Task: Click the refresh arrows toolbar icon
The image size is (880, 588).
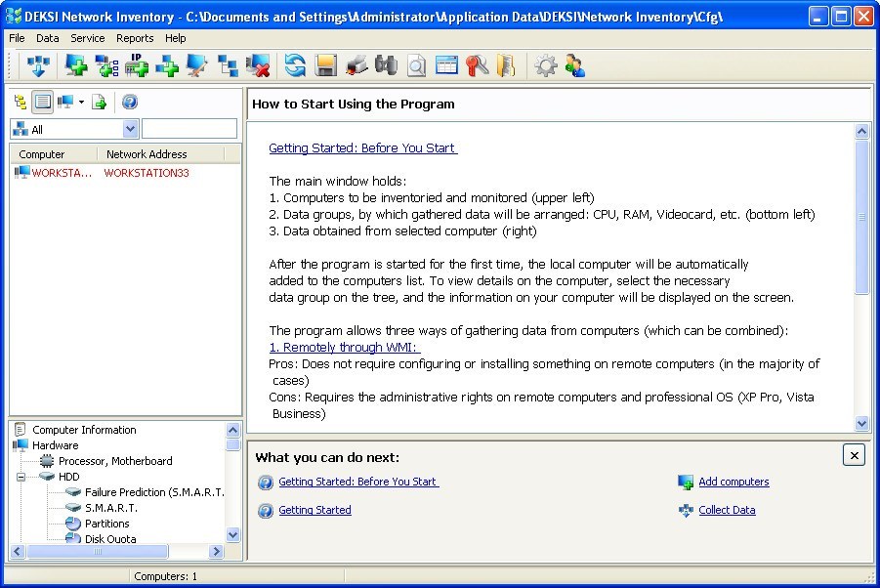Action: pos(295,66)
